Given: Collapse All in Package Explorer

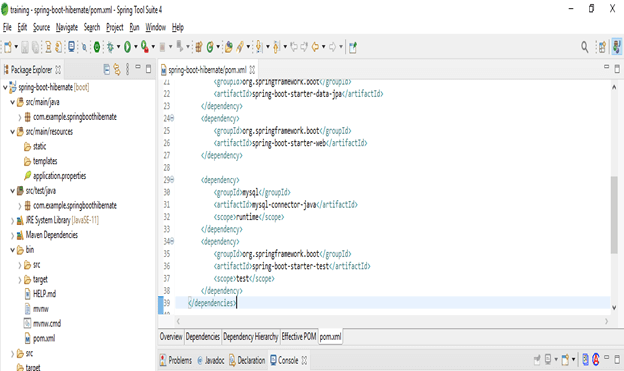Looking at the screenshot, I should 106,69.
